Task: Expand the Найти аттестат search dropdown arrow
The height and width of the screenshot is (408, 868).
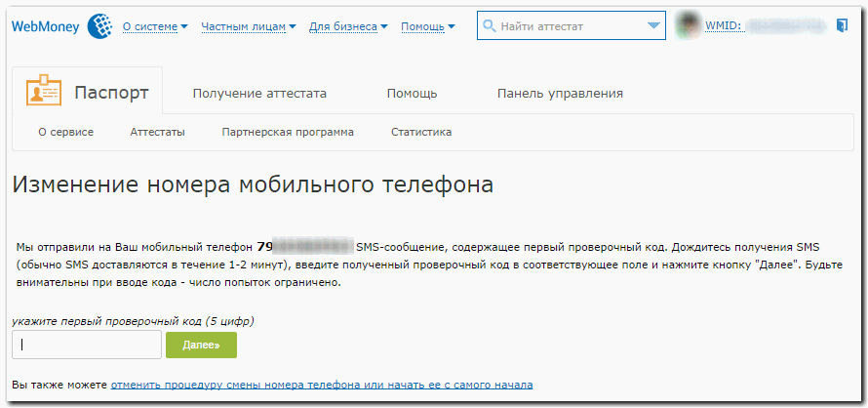Action: pos(653,26)
